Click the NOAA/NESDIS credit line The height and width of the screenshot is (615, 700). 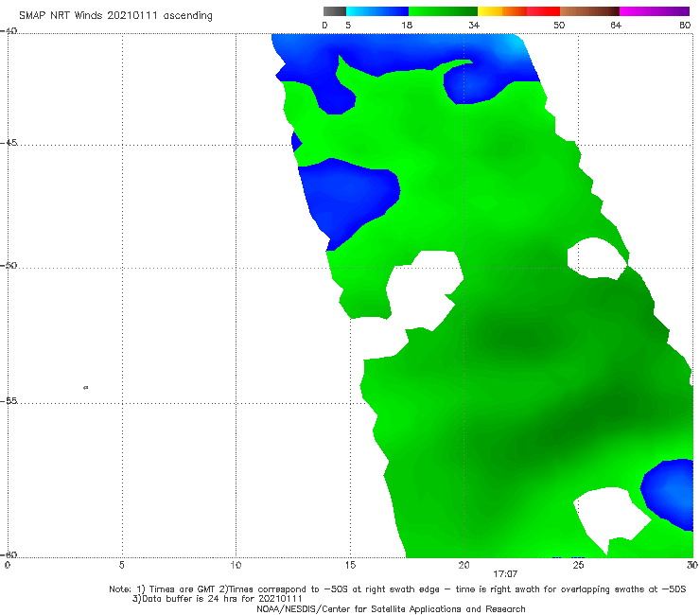click(391, 608)
